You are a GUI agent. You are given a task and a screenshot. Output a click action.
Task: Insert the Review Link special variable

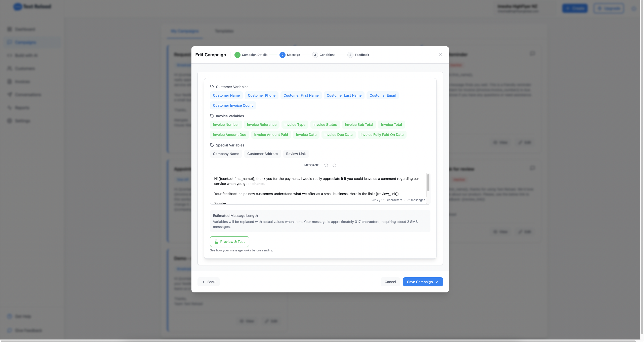pos(296,154)
